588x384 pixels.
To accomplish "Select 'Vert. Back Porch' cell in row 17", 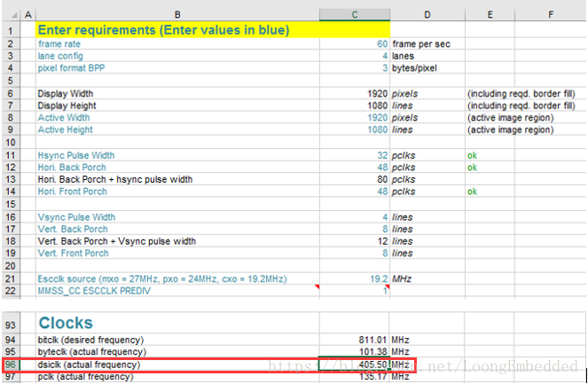I will [x=177, y=229].
